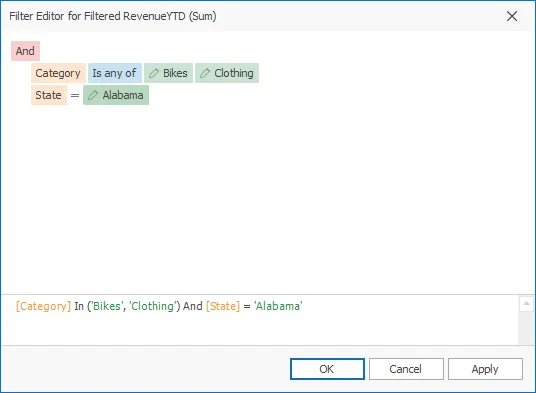Click '[State]' in the expression text
536x393 pixels.
coord(223,306)
